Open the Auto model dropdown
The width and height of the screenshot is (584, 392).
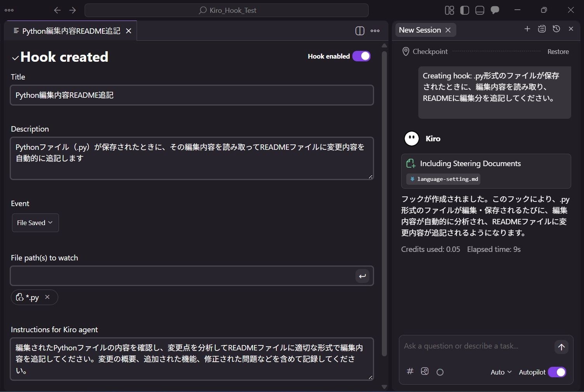pyautogui.click(x=501, y=372)
